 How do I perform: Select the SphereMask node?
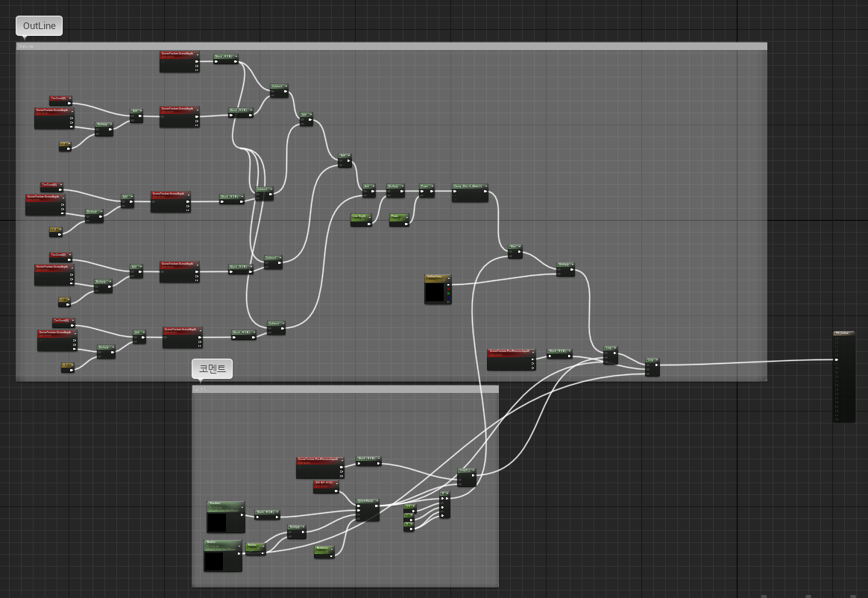[368, 509]
